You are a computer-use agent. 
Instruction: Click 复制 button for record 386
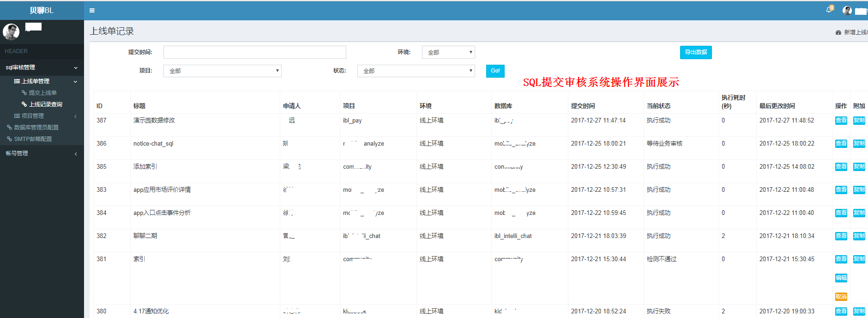click(x=859, y=144)
